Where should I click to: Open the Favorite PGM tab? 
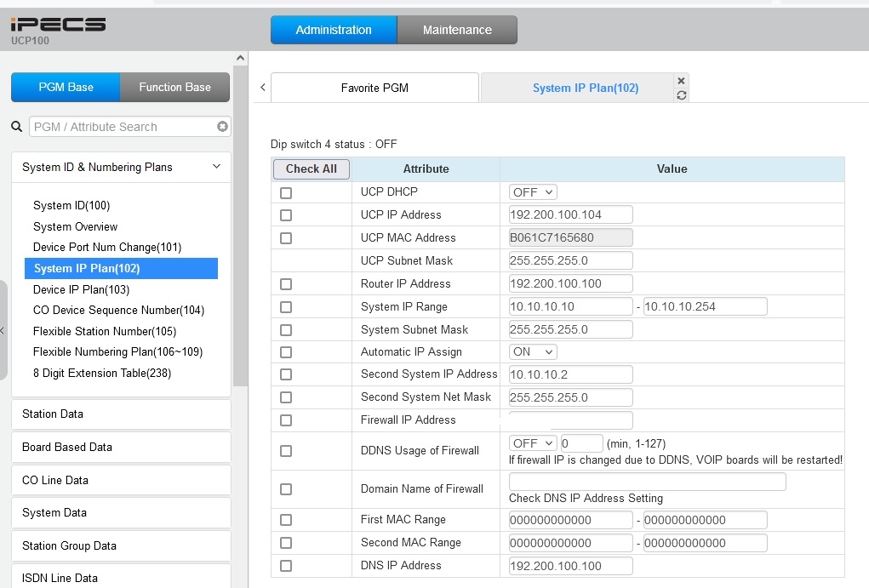(374, 88)
